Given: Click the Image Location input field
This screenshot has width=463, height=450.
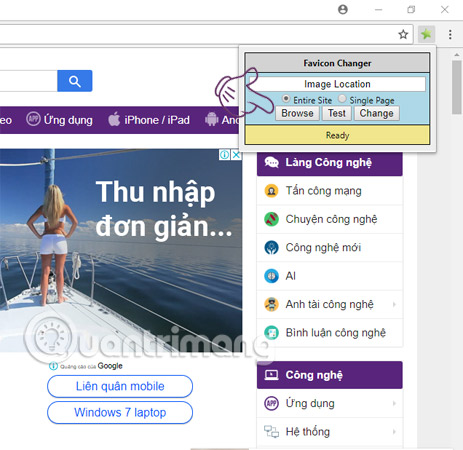Looking at the screenshot, I should coord(337,84).
